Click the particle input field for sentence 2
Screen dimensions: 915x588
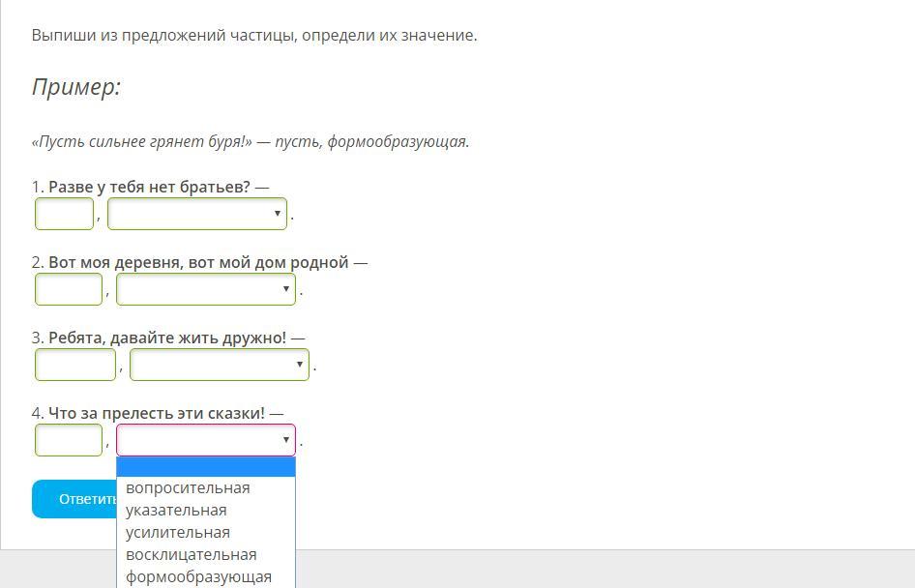pos(69,289)
